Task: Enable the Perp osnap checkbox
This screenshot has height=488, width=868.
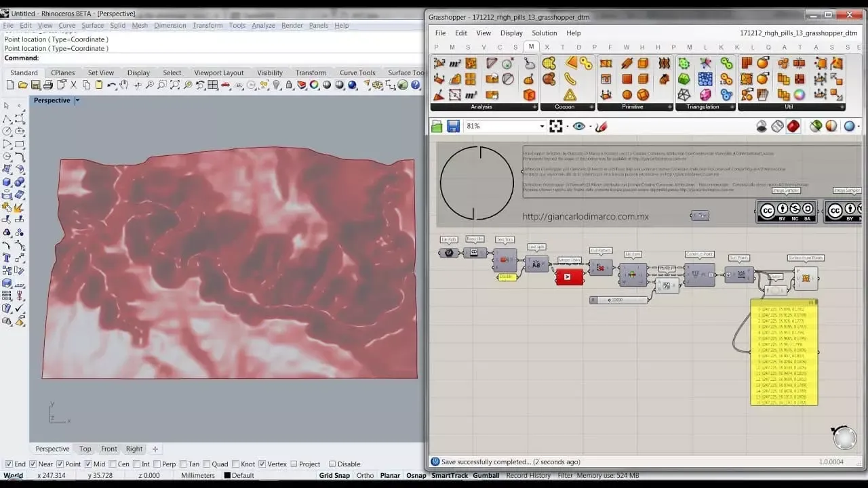Action: pyautogui.click(x=157, y=464)
